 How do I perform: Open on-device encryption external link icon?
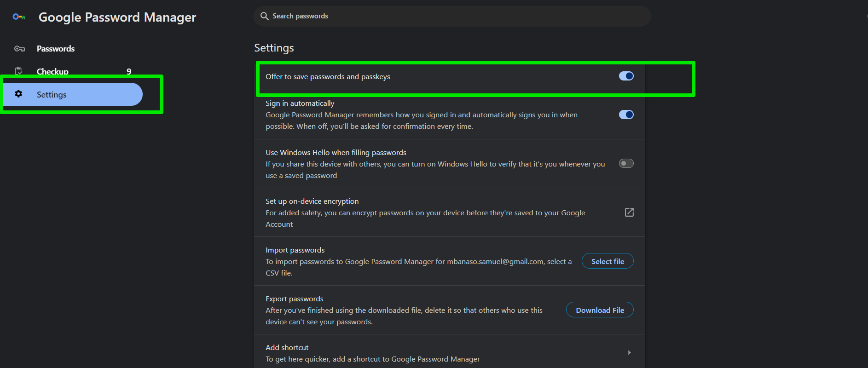[629, 212]
